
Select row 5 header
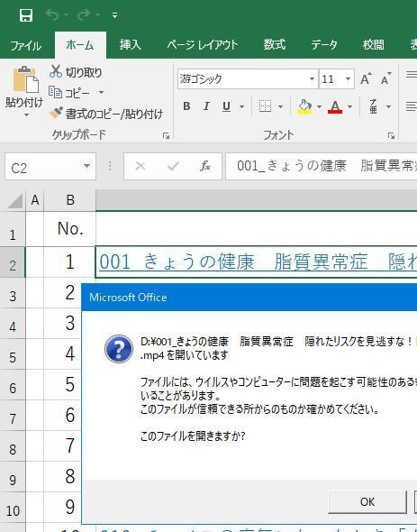[13, 354]
